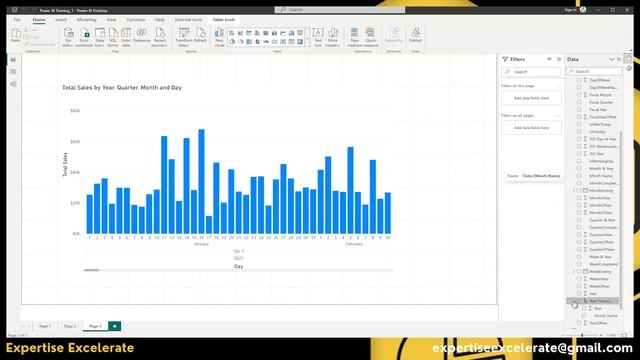Click the Filters pane search field
This screenshot has width=640, height=360.
click(x=531, y=71)
